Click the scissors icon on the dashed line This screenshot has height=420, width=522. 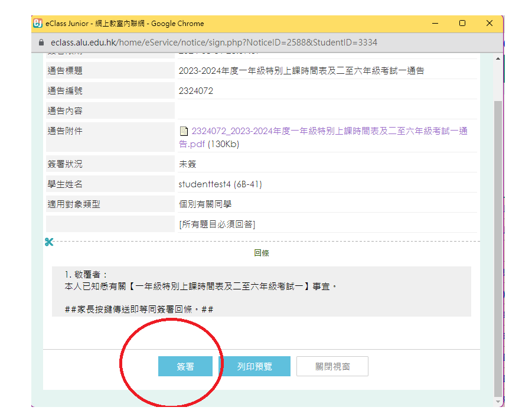click(x=48, y=242)
